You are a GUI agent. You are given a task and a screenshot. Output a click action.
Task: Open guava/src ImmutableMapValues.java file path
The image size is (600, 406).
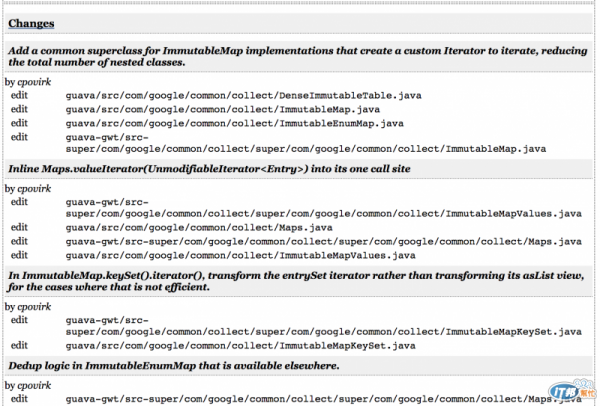pyautogui.click(x=240, y=255)
